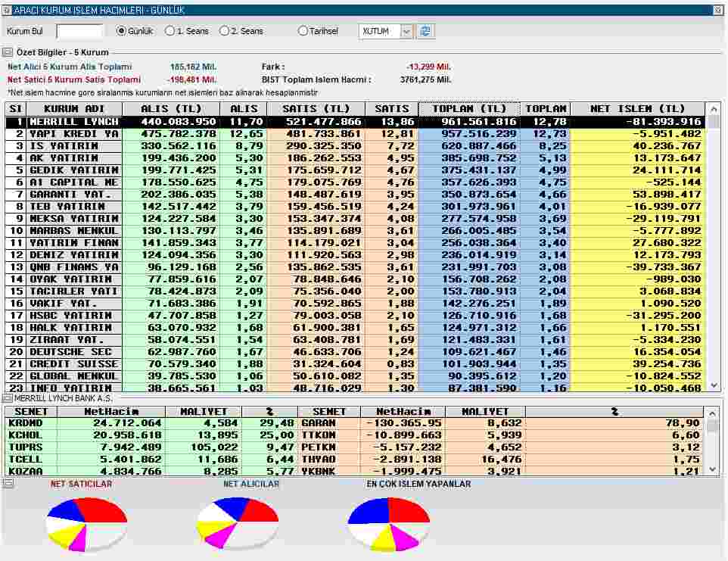Sort by TOPLAM (TL) column header
This screenshot has width=728, height=561.
(x=469, y=109)
